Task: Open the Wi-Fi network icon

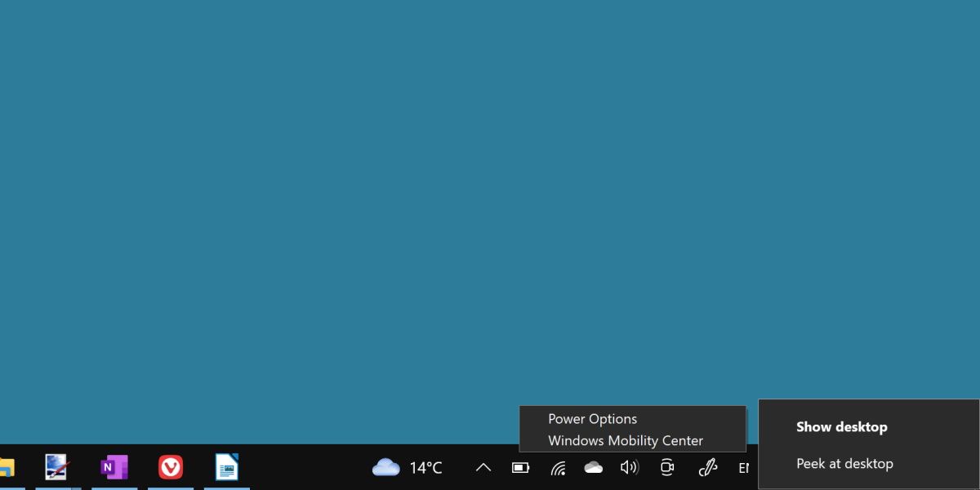Action: tap(558, 468)
